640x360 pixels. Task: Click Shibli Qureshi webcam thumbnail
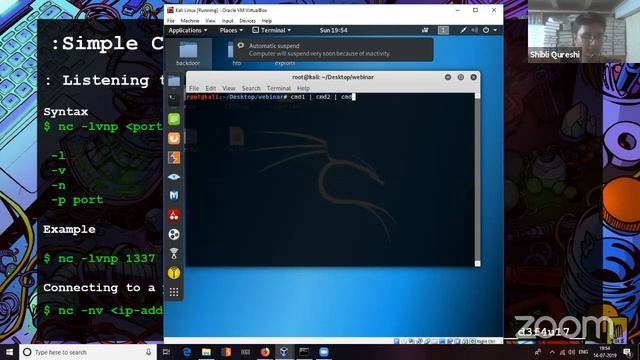tap(584, 31)
